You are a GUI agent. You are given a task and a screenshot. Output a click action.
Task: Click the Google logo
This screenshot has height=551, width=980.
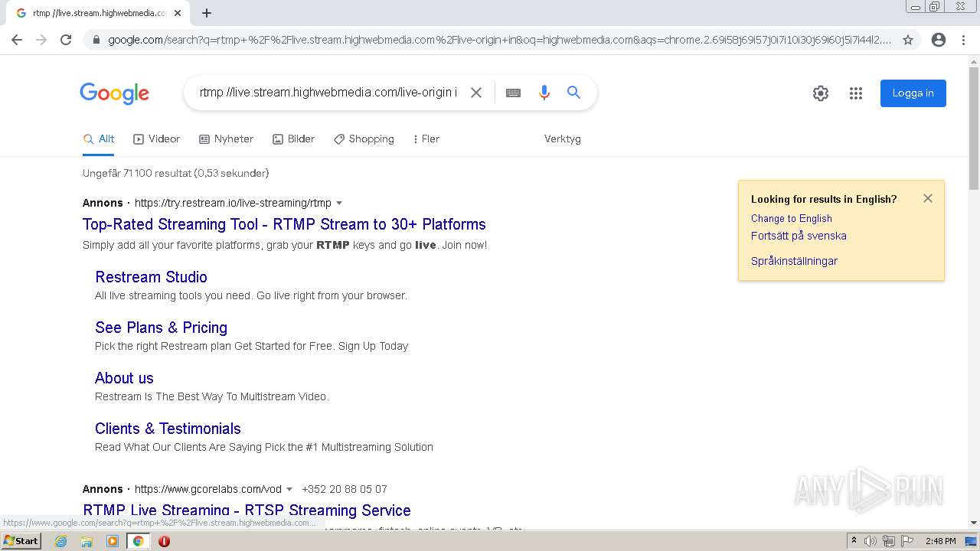point(115,93)
